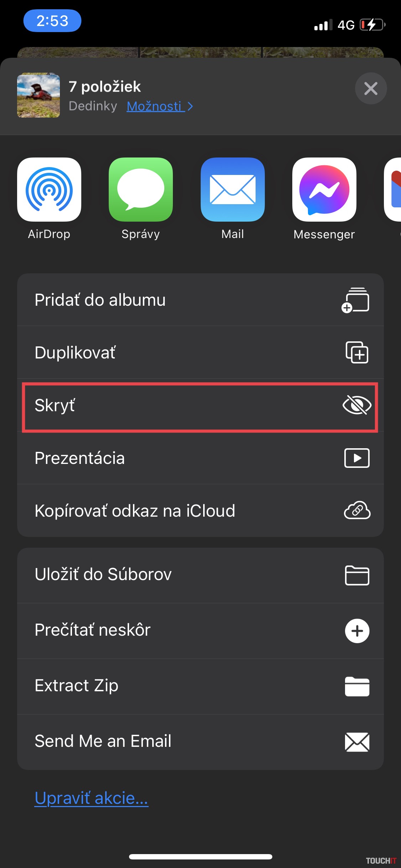Screen dimensions: 401x868
Task: Select Send Me an Email action
Action: (103, 741)
